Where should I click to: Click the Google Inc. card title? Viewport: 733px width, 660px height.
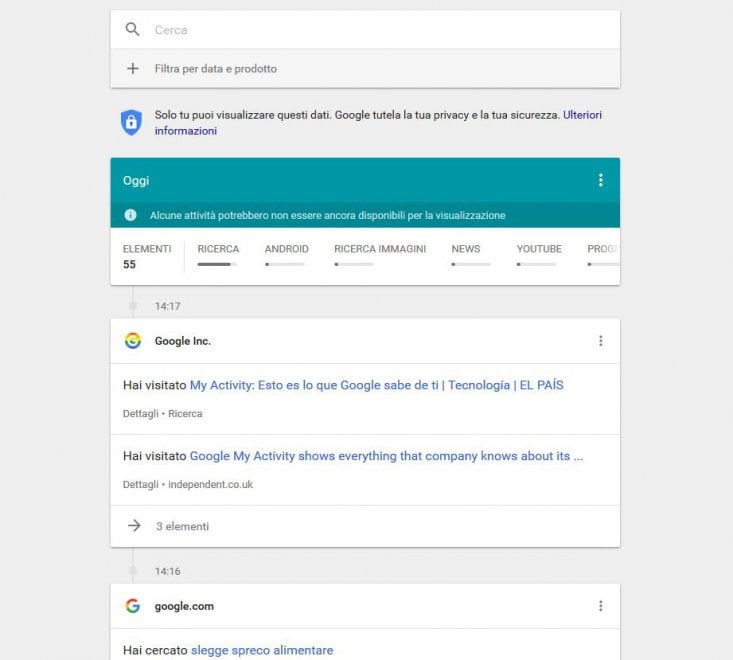183,341
